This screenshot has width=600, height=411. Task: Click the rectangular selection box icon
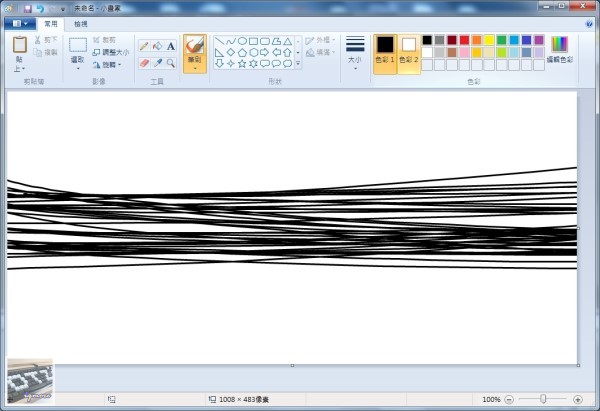tap(78, 45)
